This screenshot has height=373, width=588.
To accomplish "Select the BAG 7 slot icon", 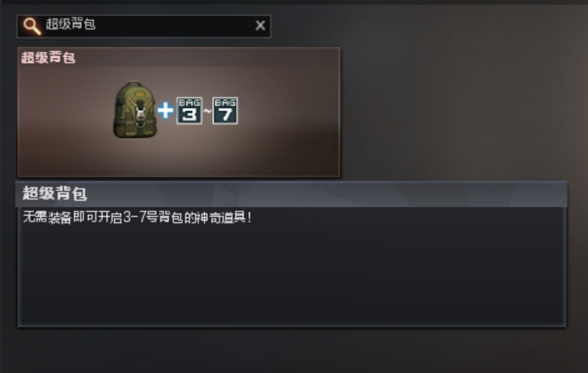I will click(225, 111).
